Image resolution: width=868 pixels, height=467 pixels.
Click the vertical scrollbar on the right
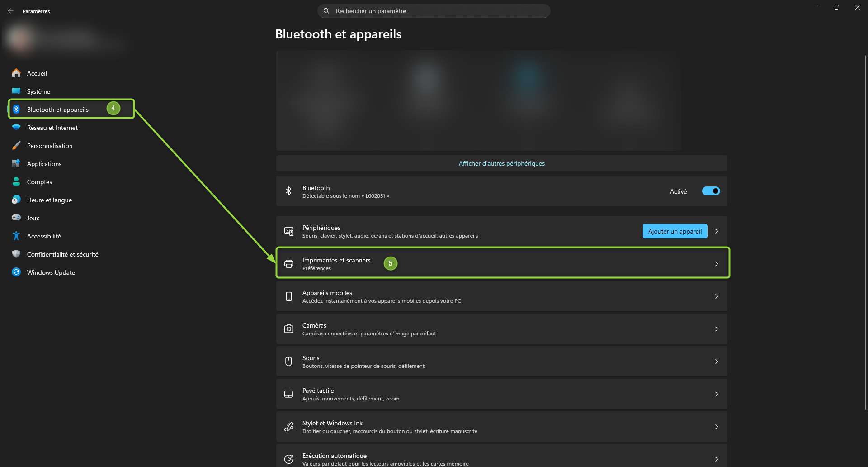(865, 226)
